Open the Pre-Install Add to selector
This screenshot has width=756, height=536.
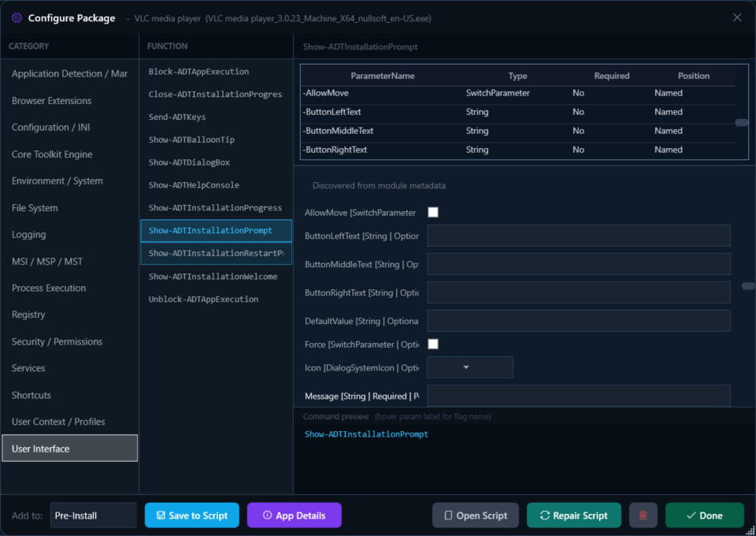click(x=93, y=516)
